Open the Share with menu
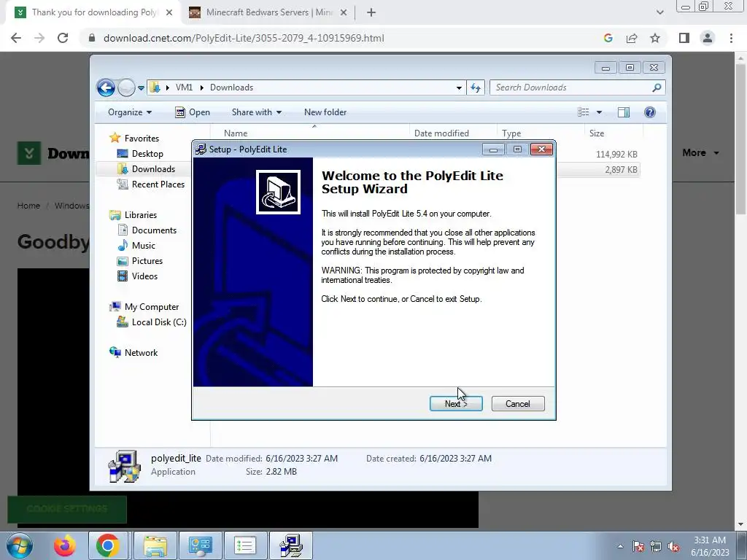This screenshot has height=560, width=747. pos(256,112)
